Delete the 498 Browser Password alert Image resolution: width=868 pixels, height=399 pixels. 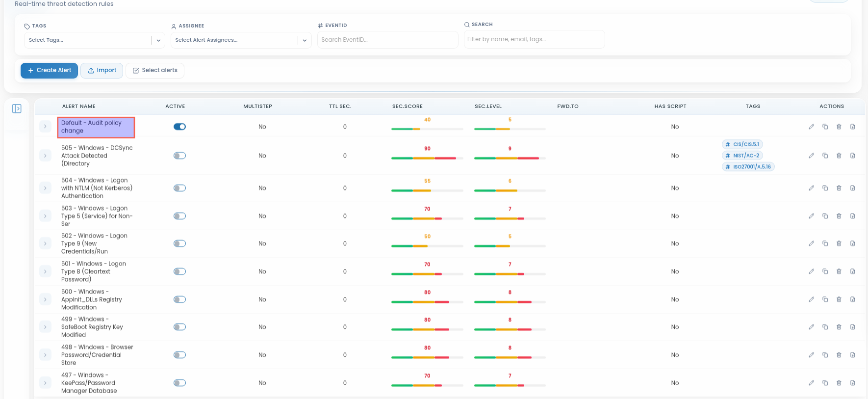point(839,355)
